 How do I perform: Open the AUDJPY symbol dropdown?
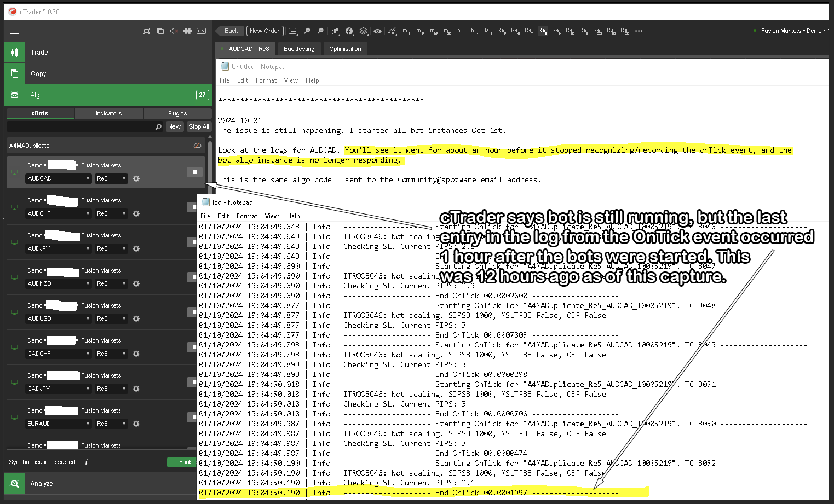coord(59,248)
